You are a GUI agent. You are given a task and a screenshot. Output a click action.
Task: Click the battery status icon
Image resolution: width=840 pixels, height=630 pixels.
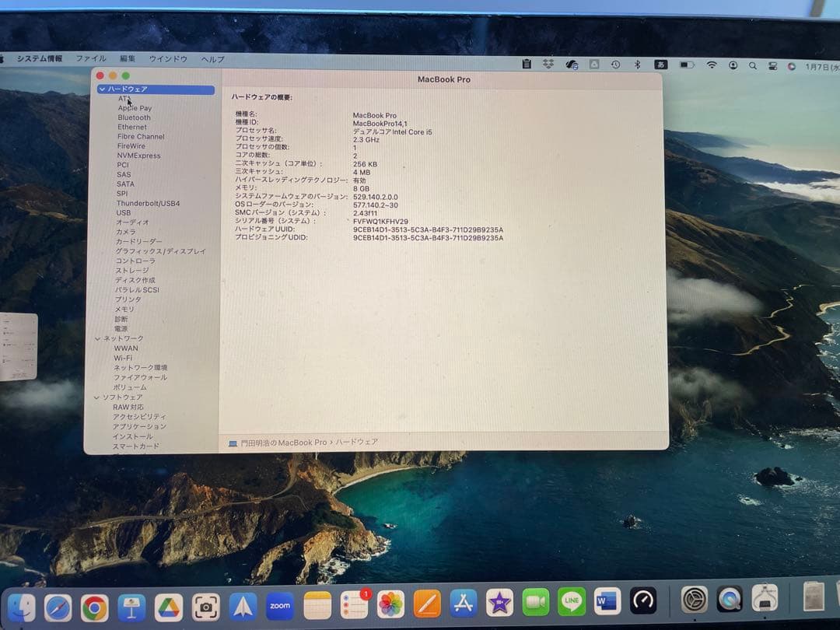coord(686,65)
